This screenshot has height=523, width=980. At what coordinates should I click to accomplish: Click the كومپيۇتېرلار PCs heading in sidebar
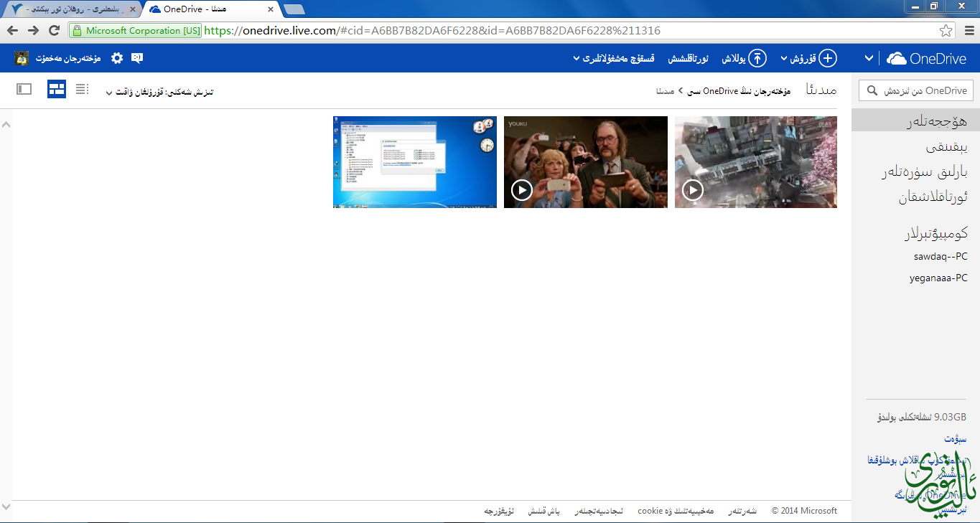(935, 233)
